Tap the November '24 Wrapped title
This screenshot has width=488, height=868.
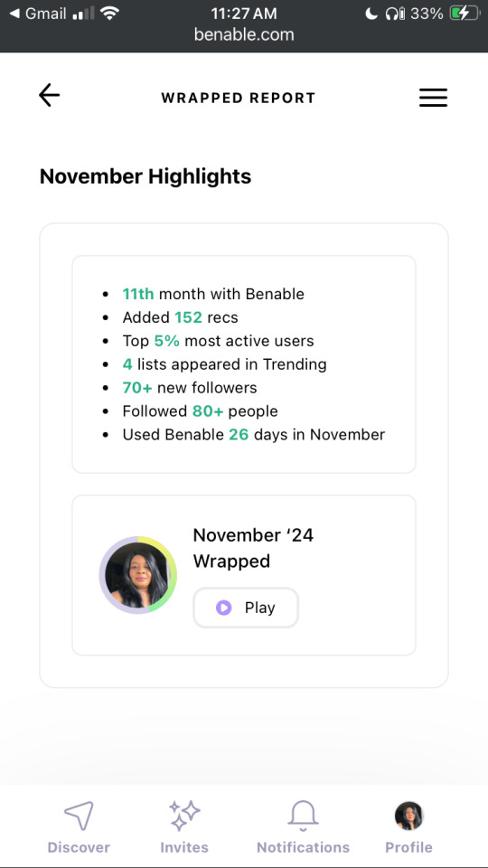[253, 548]
